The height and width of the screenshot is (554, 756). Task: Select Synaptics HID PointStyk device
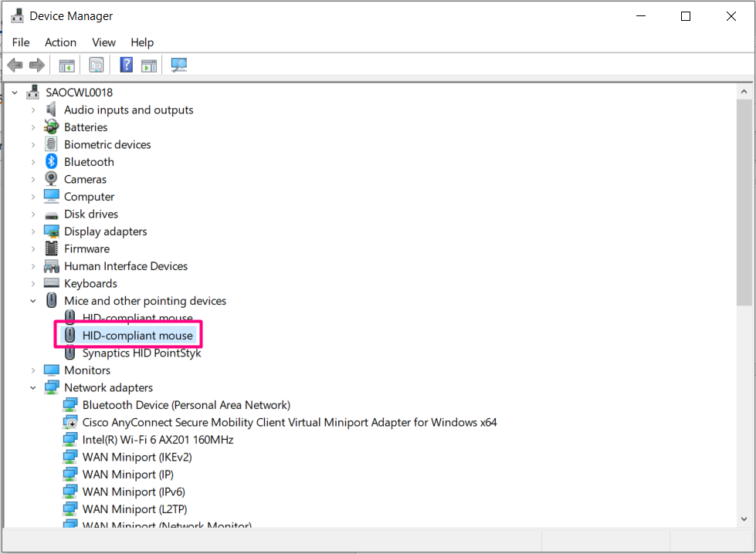141,352
